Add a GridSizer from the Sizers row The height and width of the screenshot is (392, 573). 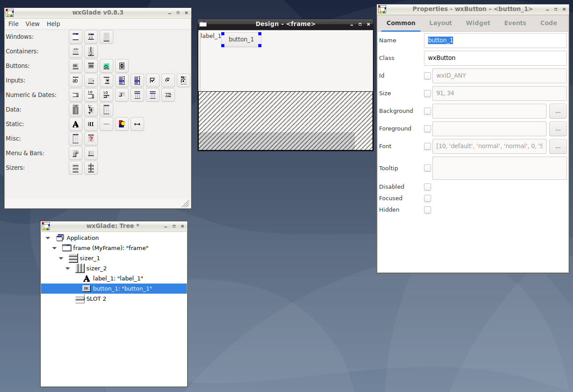click(x=91, y=168)
